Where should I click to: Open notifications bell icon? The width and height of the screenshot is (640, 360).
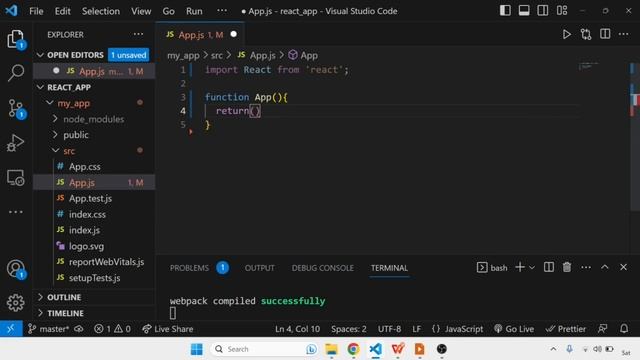[624, 329]
